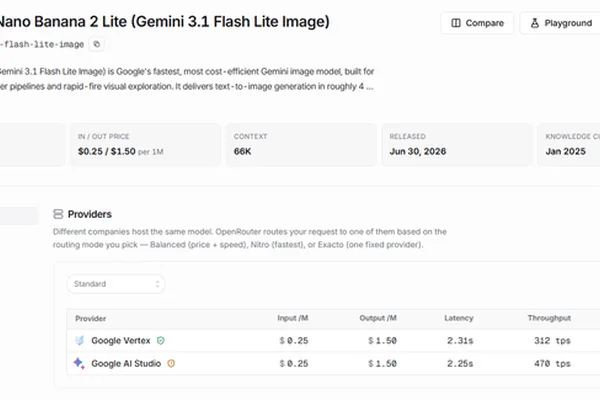The image size is (600, 400).
Task: Click the Compare columns icon
Action: click(456, 23)
